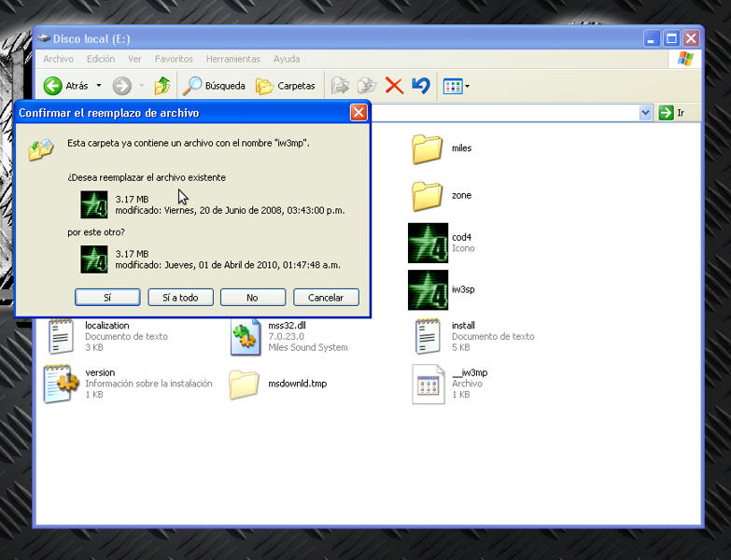
Task: Open Búsqueda search tool
Action: tap(214, 86)
